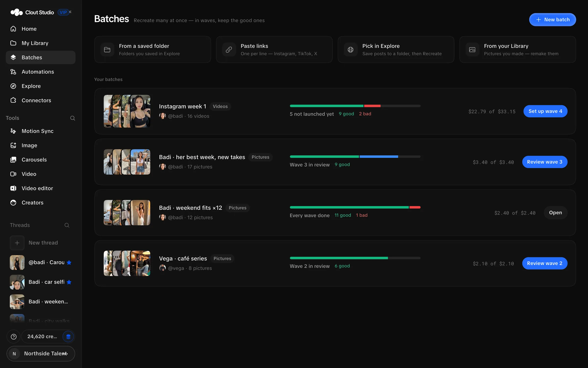This screenshot has height=368, width=588.
Task: Open Creators face icon
Action: click(x=13, y=202)
